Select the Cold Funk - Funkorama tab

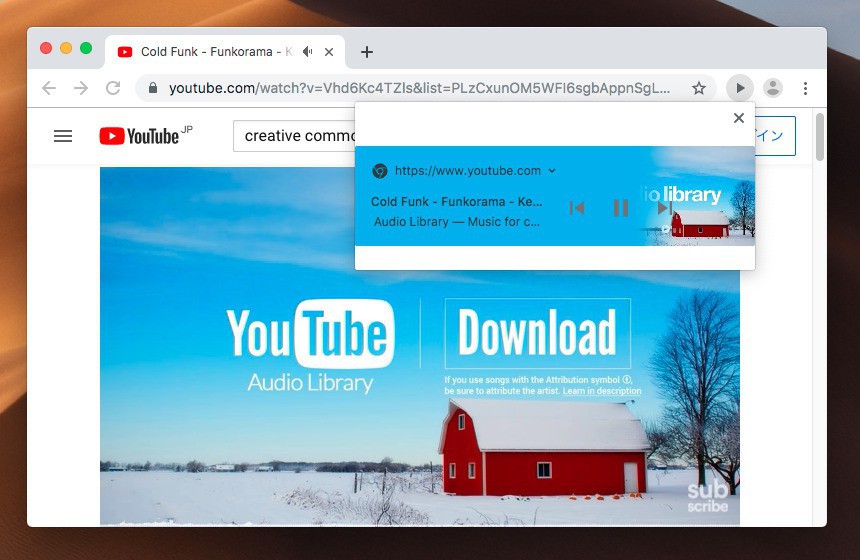[x=225, y=52]
